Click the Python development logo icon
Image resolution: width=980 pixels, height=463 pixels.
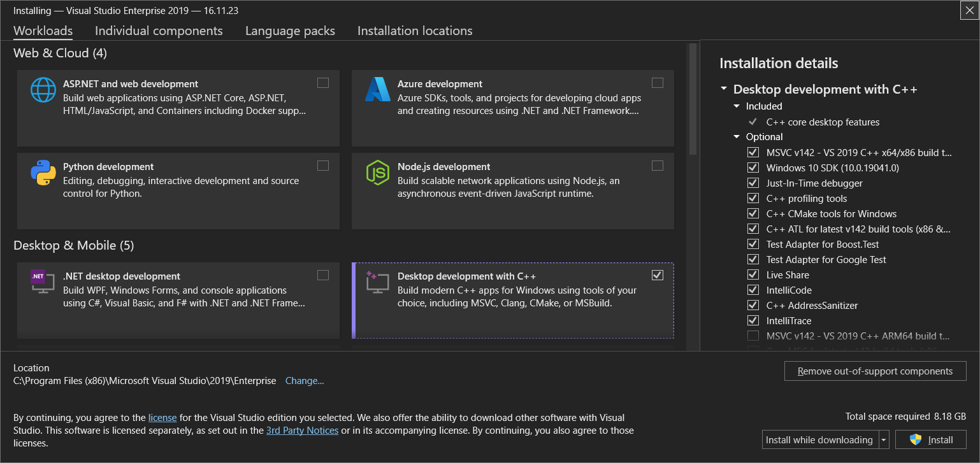click(43, 173)
